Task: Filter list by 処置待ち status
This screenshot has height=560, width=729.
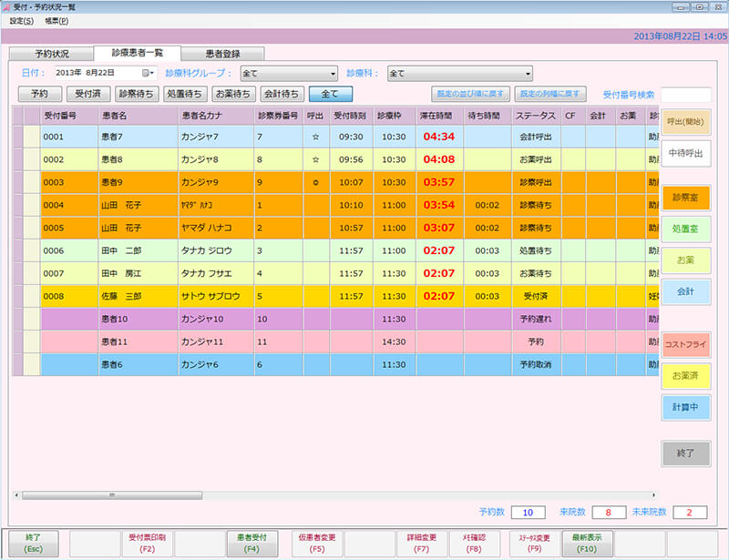Action: [x=185, y=94]
